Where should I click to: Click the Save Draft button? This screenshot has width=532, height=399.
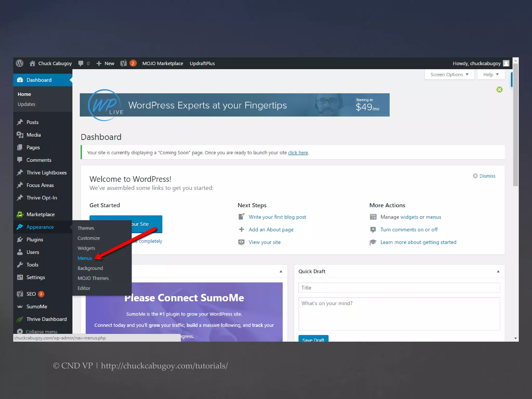click(x=313, y=338)
